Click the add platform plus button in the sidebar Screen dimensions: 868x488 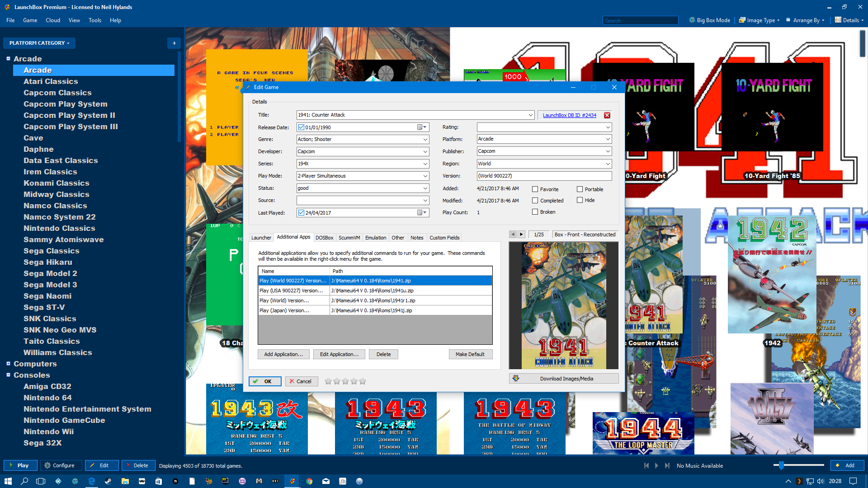(x=174, y=43)
